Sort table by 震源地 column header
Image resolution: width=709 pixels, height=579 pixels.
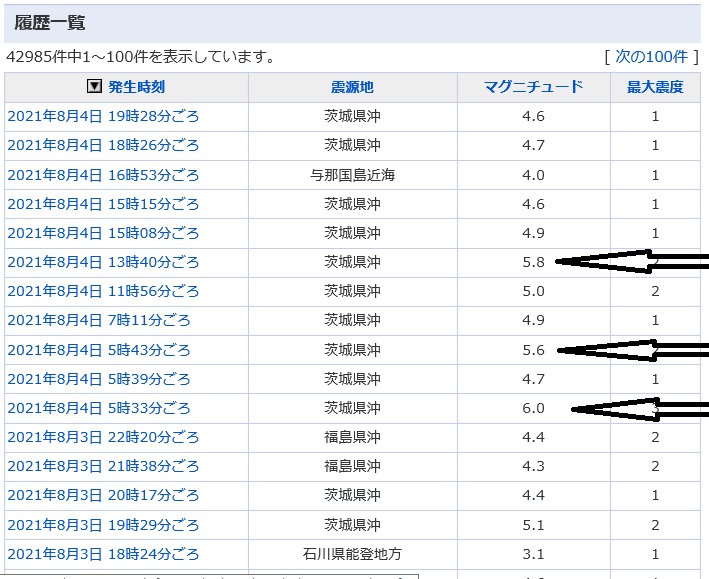tap(352, 87)
